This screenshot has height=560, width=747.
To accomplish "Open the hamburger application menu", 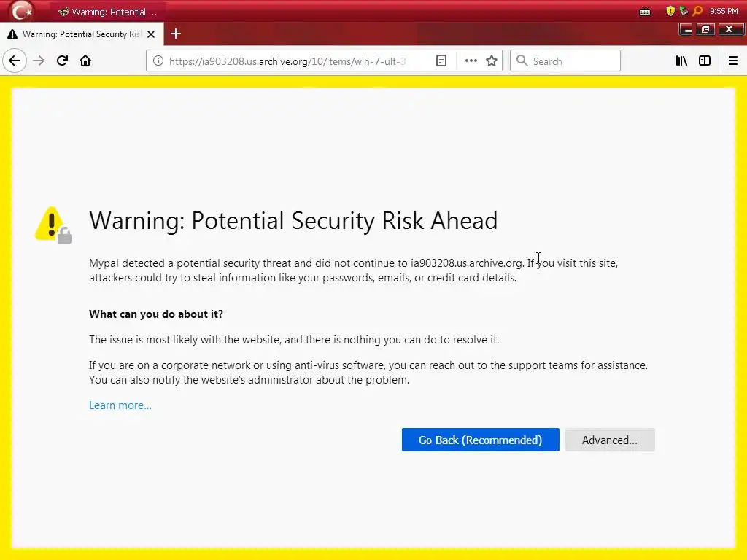I will [x=732, y=61].
